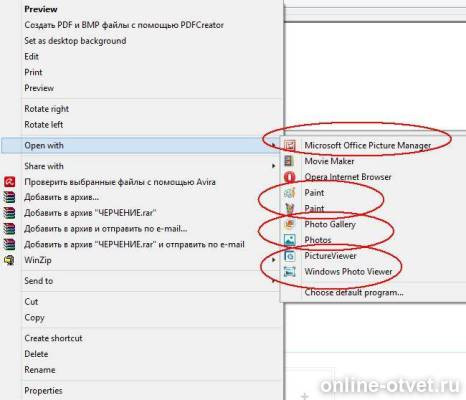This screenshot has width=466, height=400.
Task: Open with Photos
Action: (318, 240)
